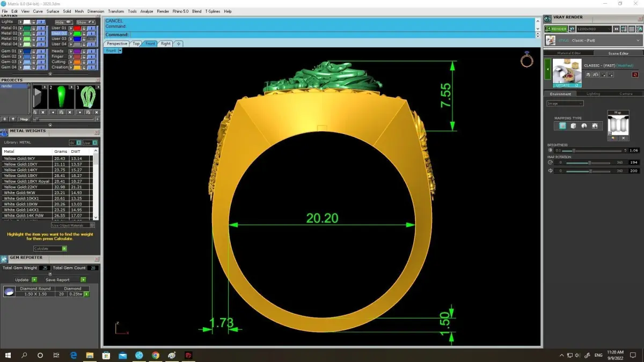The height and width of the screenshot is (362, 644).
Task: Click the Metal 01 layer color swatch
Action: [27, 28]
